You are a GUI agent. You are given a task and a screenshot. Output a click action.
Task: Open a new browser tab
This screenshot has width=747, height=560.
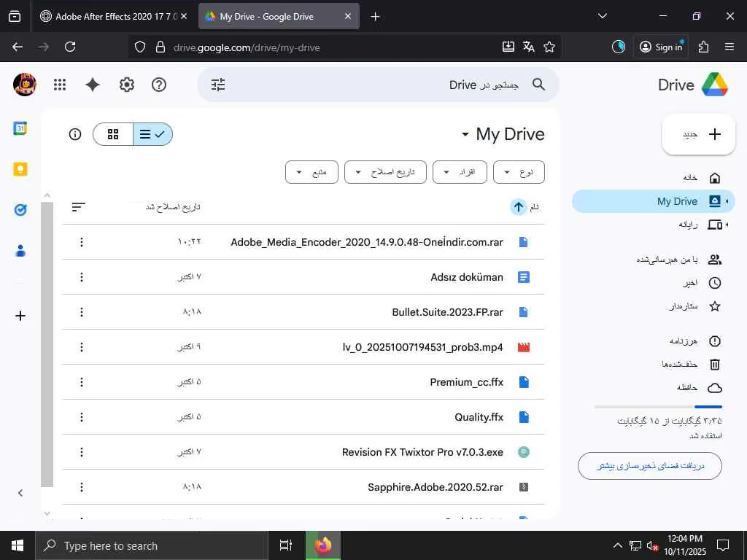point(375,16)
